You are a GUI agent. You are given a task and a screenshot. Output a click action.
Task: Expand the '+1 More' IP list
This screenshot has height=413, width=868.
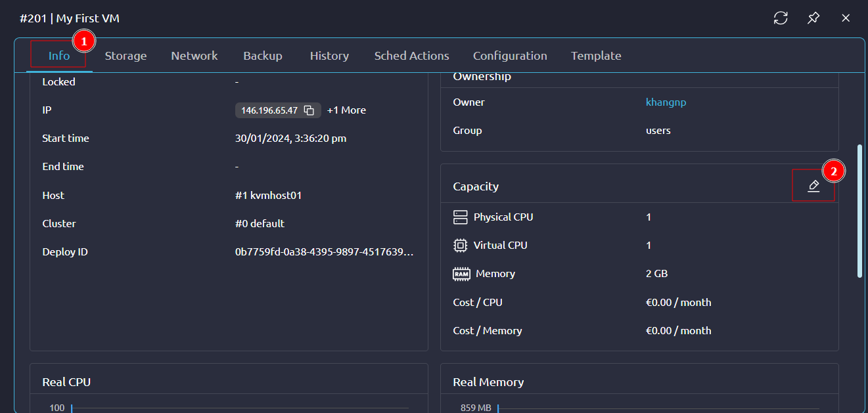click(346, 110)
